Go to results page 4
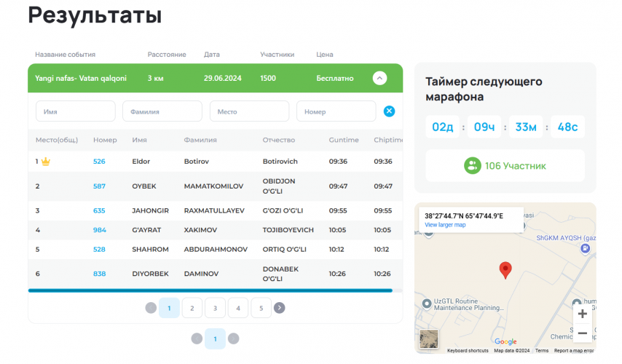622x364 pixels. pos(238,308)
